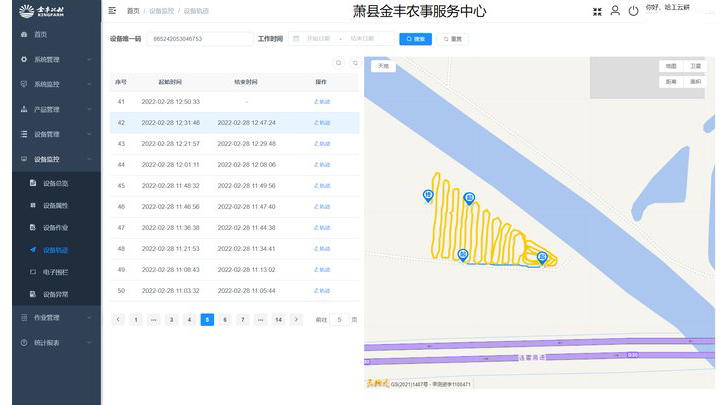Click the table refresh icon
This screenshot has width=720, height=405.
pyautogui.click(x=354, y=63)
